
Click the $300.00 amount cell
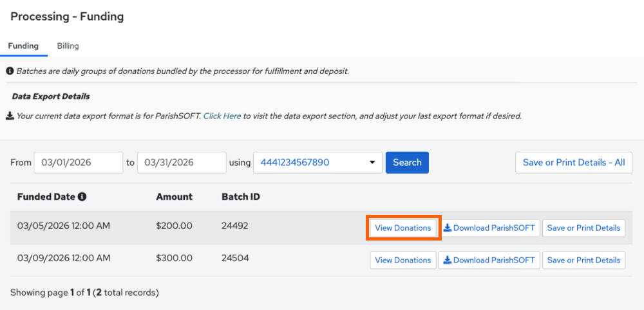pyautogui.click(x=174, y=258)
